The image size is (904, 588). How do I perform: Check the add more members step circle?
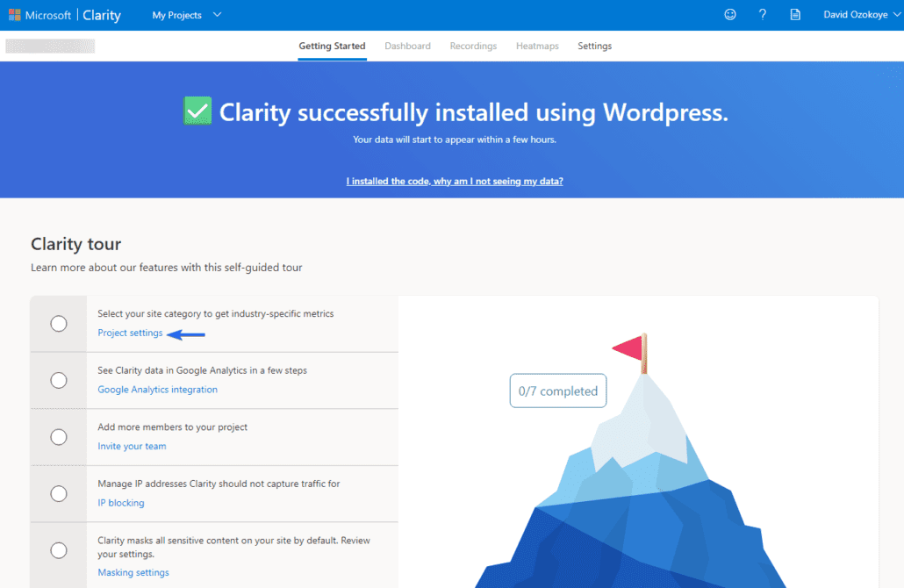tap(59, 437)
